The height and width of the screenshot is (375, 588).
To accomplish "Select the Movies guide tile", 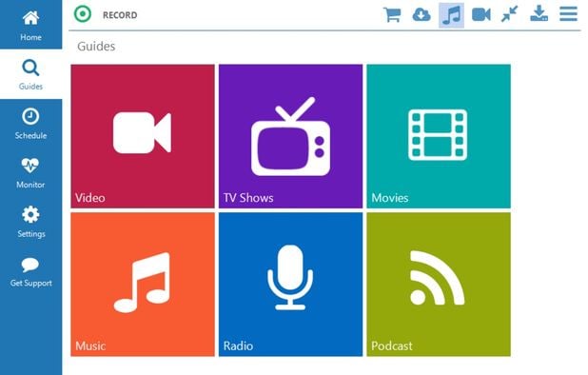I will [439, 136].
